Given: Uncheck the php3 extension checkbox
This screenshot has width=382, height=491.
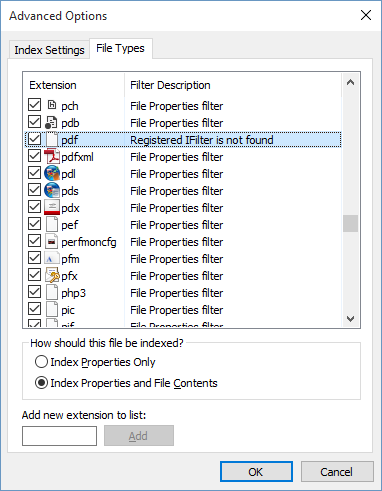Looking at the screenshot, I should click(x=34, y=292).
